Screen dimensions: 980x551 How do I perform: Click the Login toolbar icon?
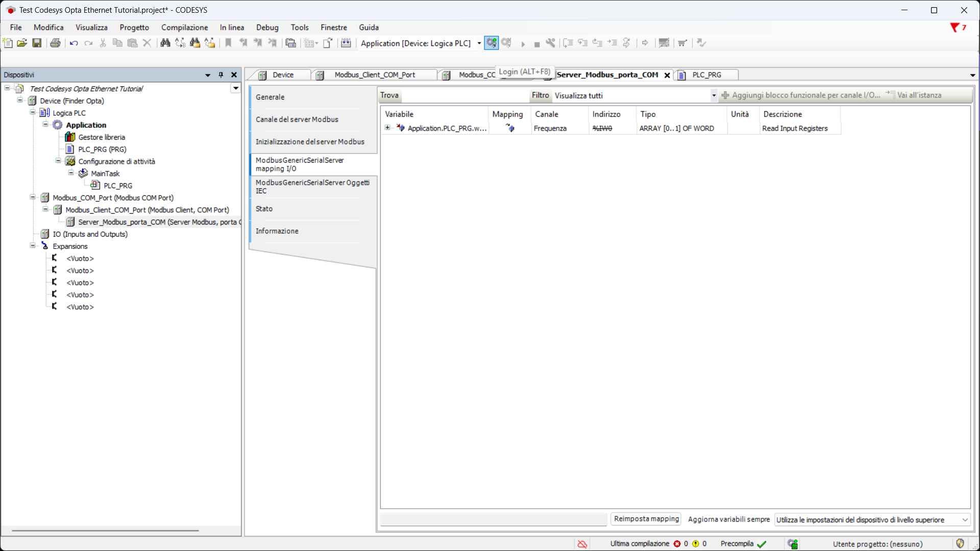pyautogui.click(x=491, y=43)
